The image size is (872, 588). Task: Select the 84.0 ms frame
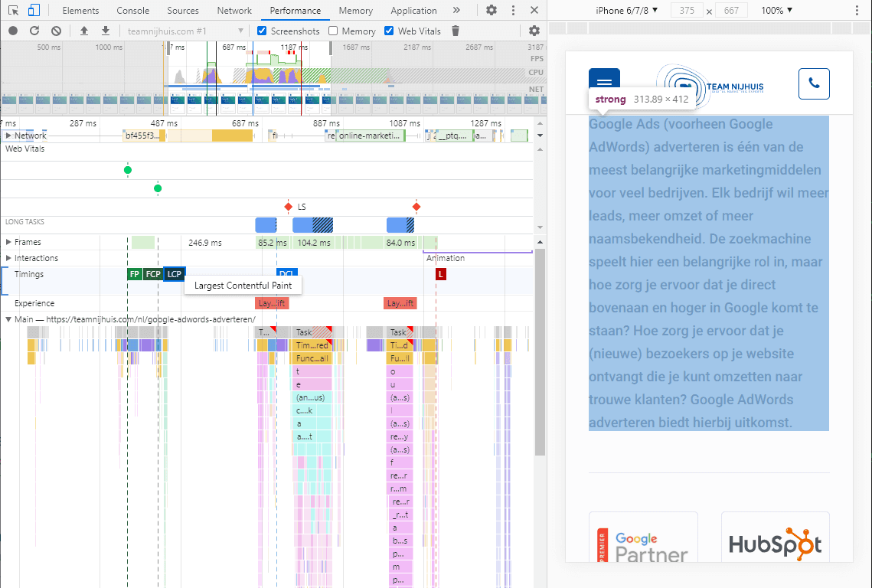[400, 243]
